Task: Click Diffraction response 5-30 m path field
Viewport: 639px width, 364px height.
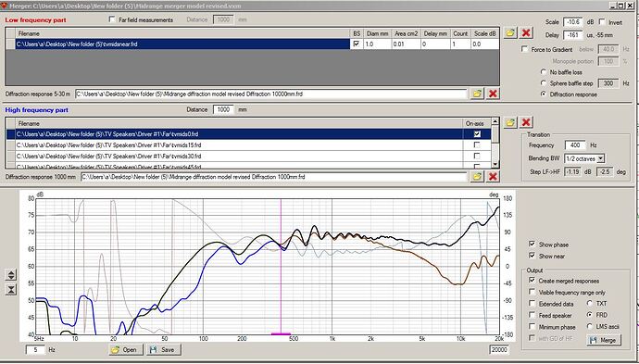Action: pyautogui.click(x=271, y=94)
